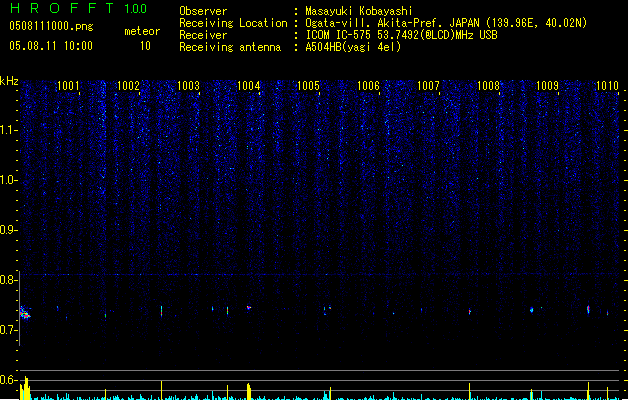Click the 'Observer' field label
Viewport: 629px width, 400px height.
pos(203,11)
